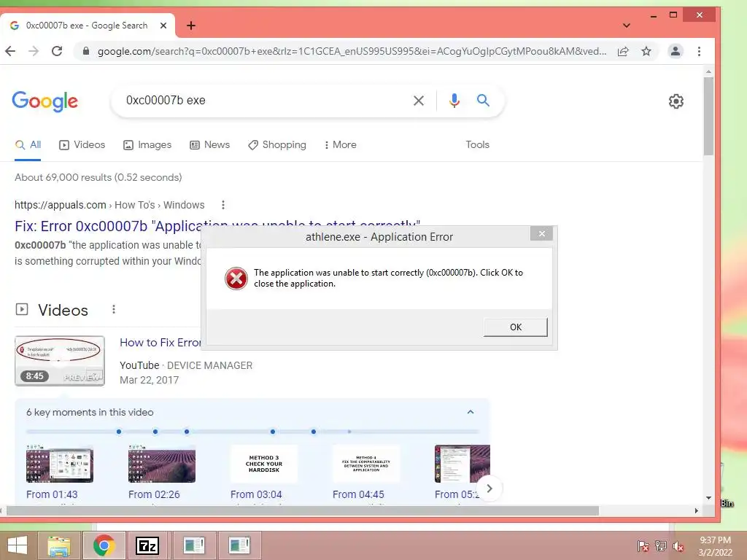The height and width of the screenshot is (560, 747).
Task: Minimize the Chrome window
Action: point(654,16)
